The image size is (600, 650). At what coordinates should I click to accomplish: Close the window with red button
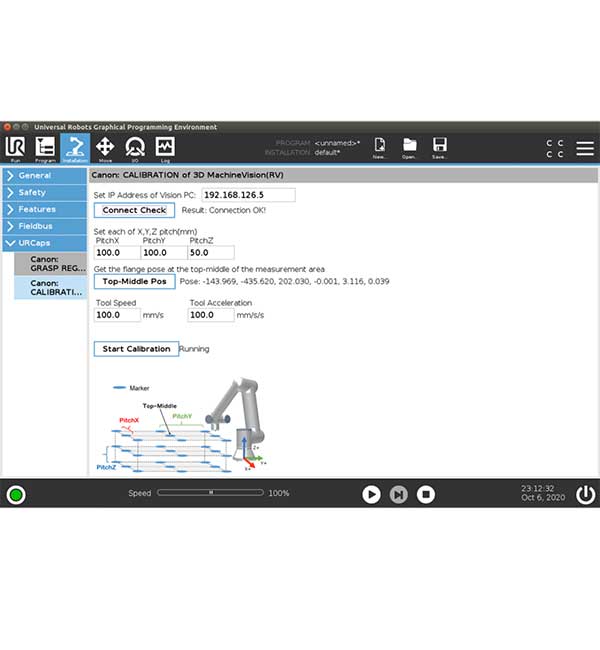7,127
